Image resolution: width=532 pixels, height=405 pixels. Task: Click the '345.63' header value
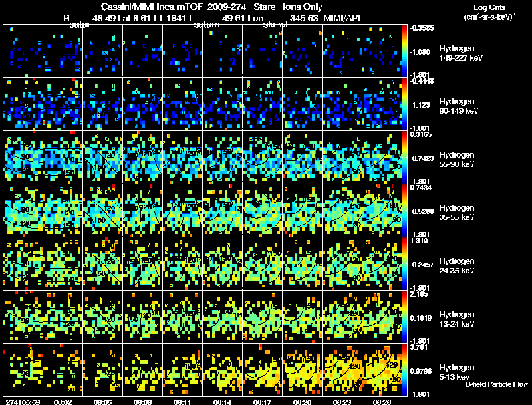304,18
